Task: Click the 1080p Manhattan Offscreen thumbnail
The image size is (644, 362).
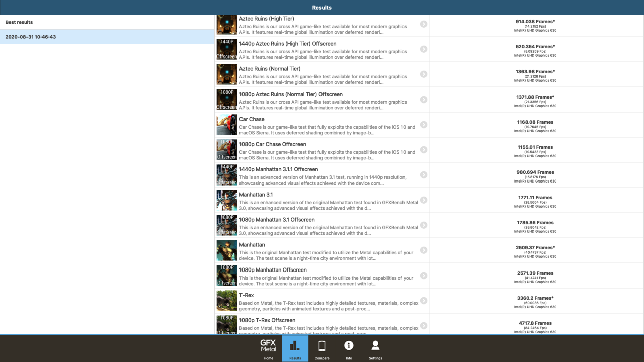Action: click(x=227, y=276)
